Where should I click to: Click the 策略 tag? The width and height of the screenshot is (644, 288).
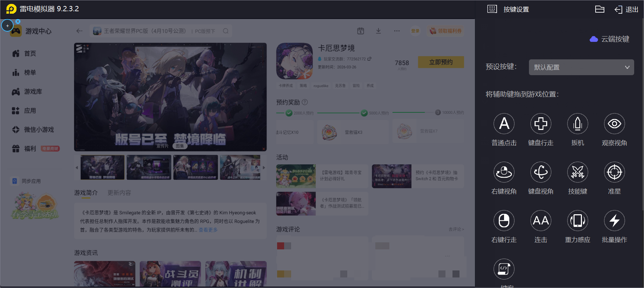[x=303, y=86]
